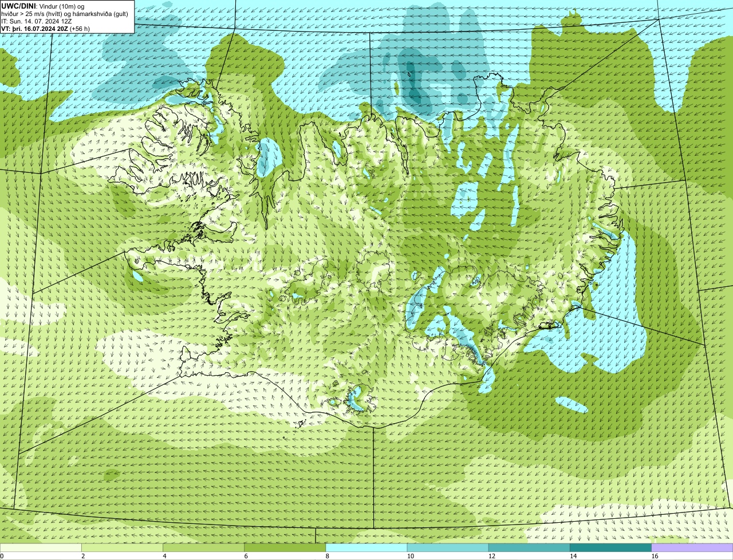
Task: Click the aqua 10–12 legend swatch
Action: click(448, 547)
